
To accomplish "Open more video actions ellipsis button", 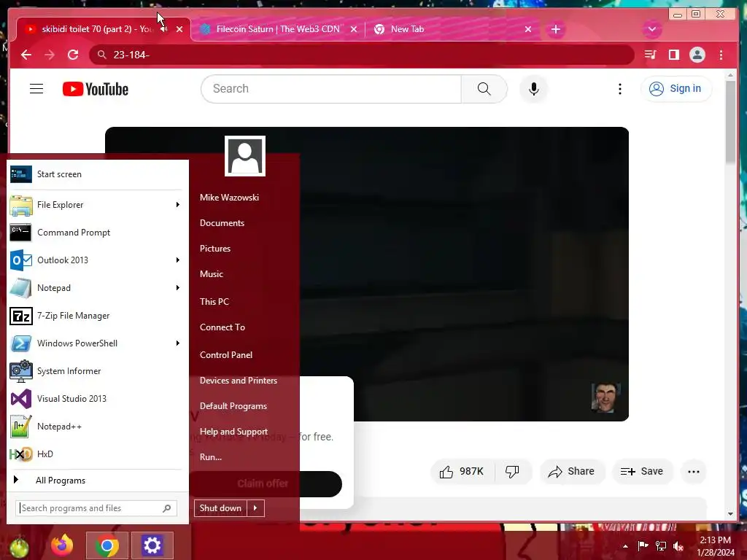I will (x=694, y=472).
